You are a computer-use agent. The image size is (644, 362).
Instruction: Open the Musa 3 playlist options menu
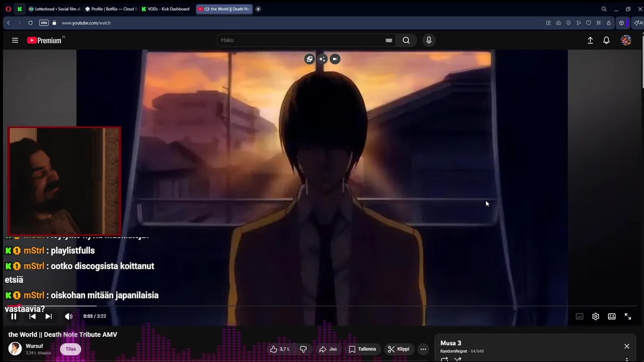pos(627,359)
